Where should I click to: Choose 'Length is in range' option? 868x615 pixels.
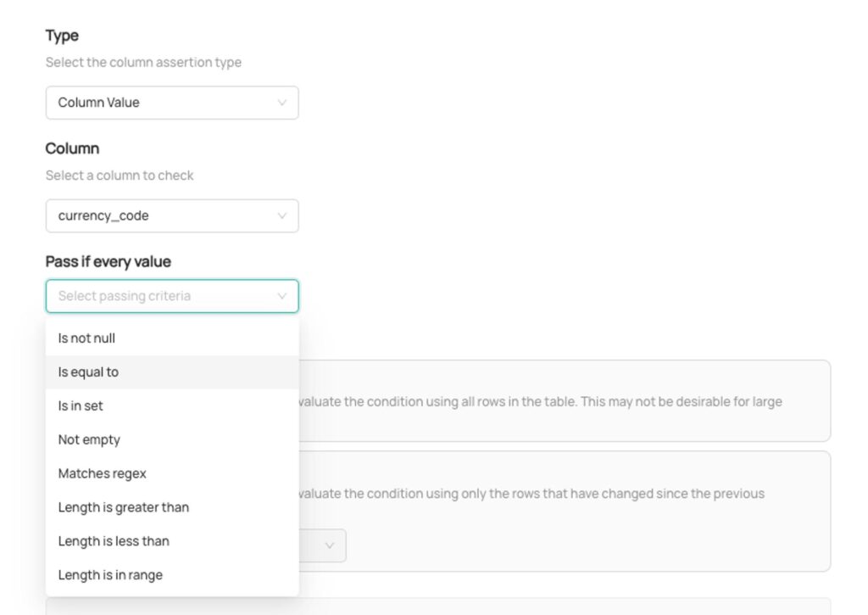(x=110, y=575)
